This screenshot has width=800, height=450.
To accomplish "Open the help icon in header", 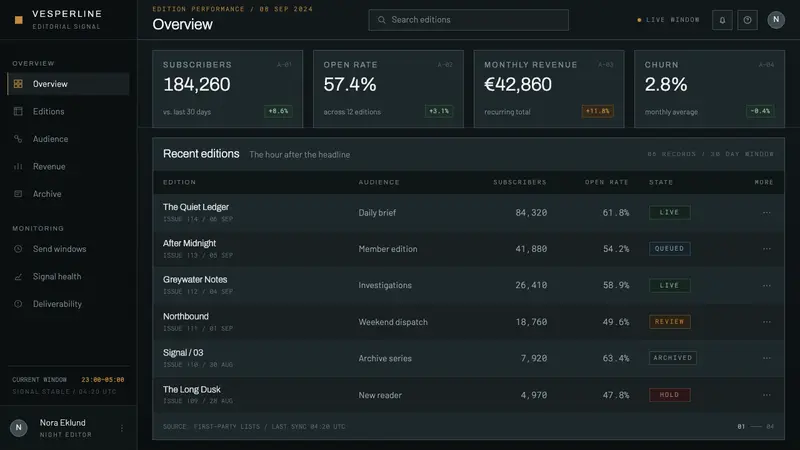I will pos(747,20).
